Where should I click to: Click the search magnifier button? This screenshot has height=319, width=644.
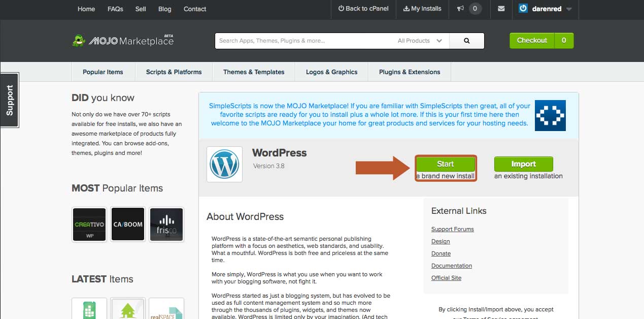tap(467, 41)
